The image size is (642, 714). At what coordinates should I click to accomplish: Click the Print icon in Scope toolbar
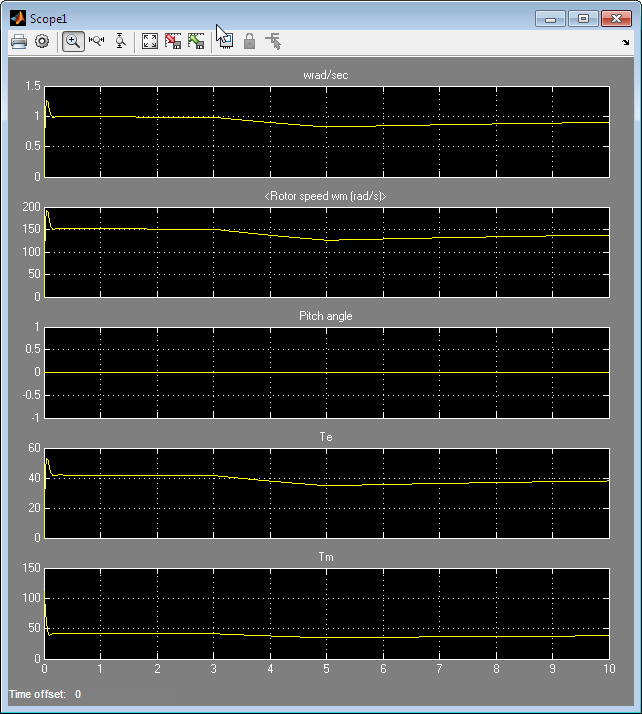tap(18, 41)
